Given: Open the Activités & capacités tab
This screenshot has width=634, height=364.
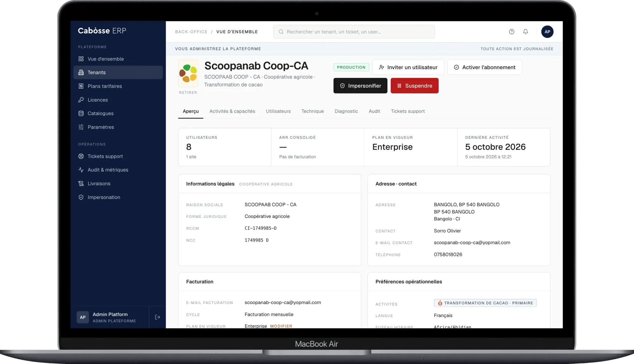Looking at the screenshot, I should click(232, 111).
